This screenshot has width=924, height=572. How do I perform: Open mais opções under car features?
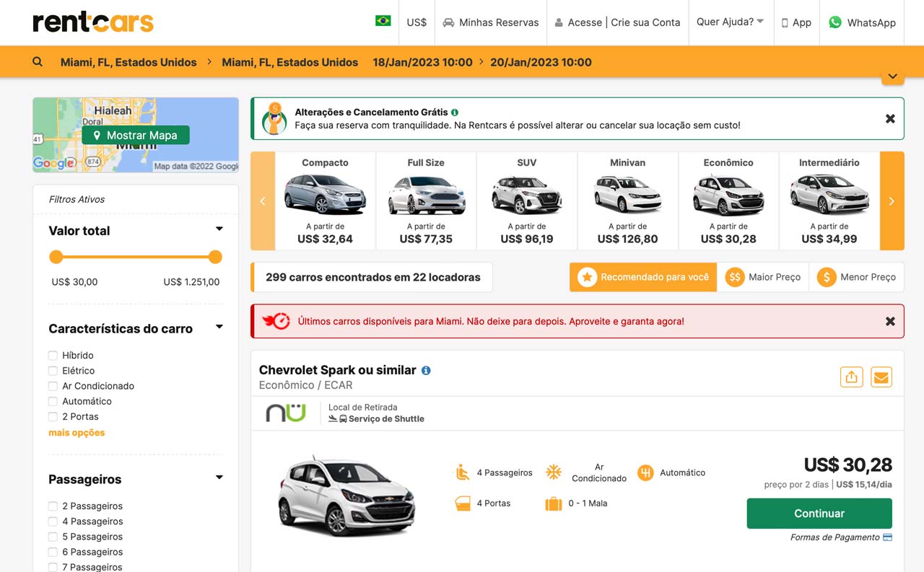77,432
